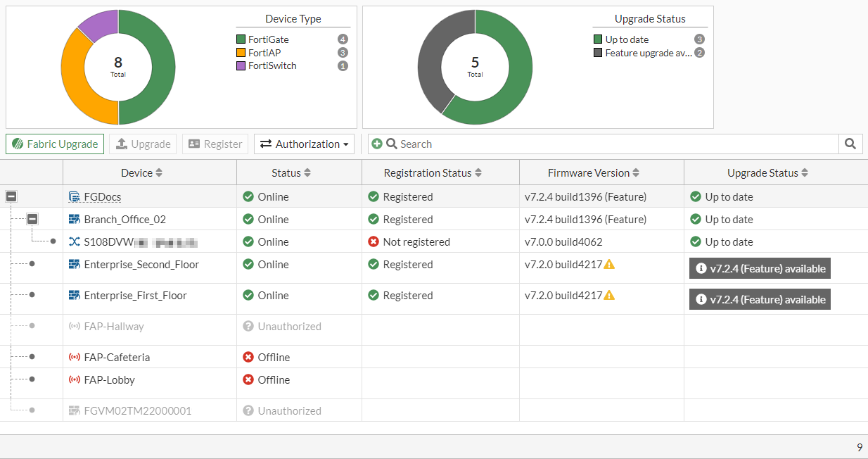Click the Fabric Upgrade button
868x459 pixels.
coord(55,144)
